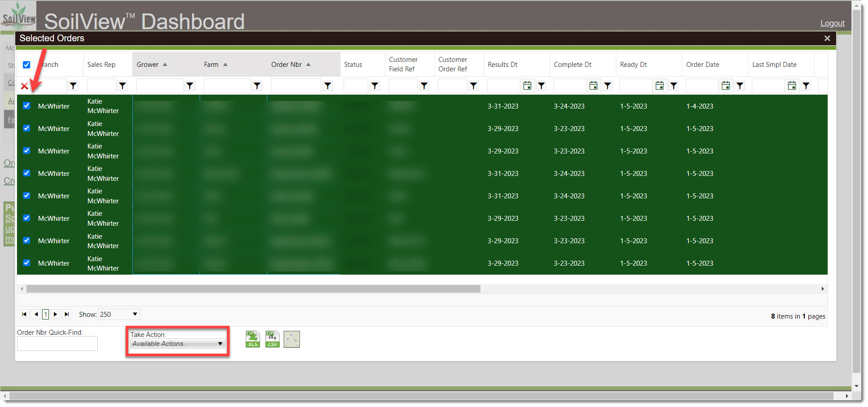
Task: Click the Logout link
Action: pyautogui.click(x=832, y=23)
